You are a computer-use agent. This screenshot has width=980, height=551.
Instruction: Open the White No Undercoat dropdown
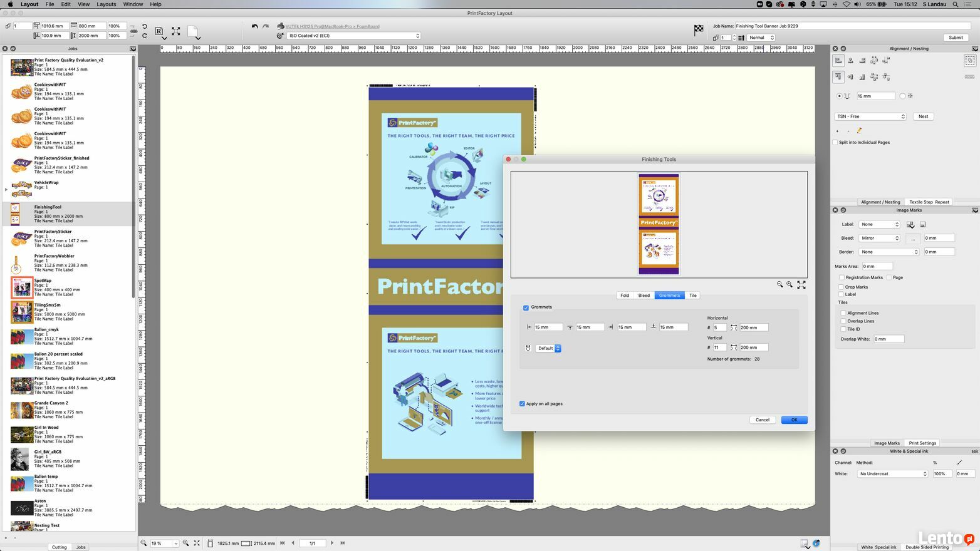tap(892, 474)
